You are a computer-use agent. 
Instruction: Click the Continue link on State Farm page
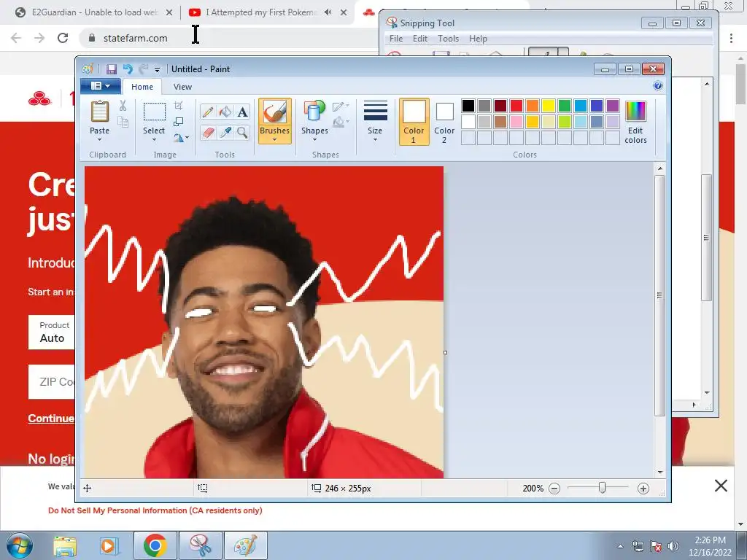(51, 419)
